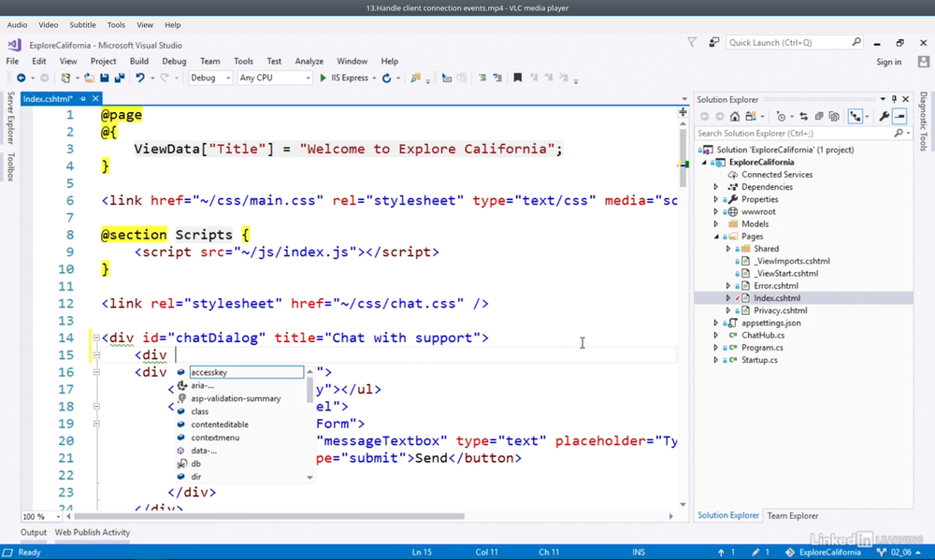935x560 pixels.
Task: Open the Analyze menu
Action: click(309, 61)
